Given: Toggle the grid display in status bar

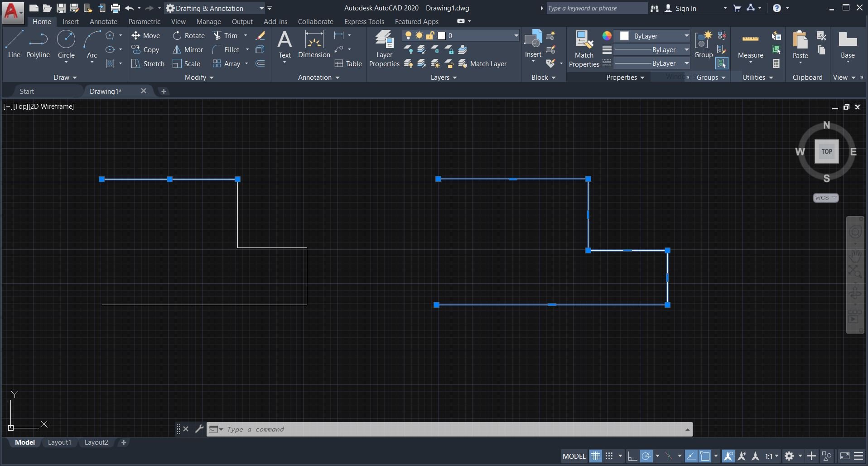Looking at the screenshot, I should [x=596, y=456].
